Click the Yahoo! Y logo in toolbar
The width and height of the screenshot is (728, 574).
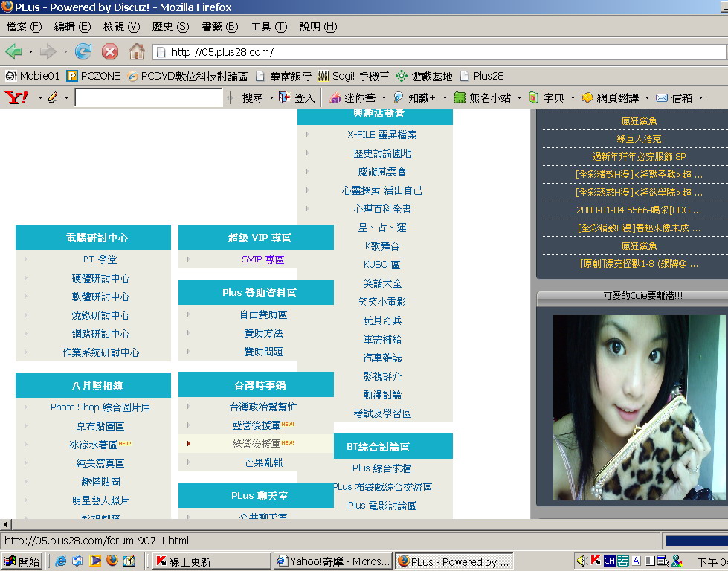coord(16,97)
